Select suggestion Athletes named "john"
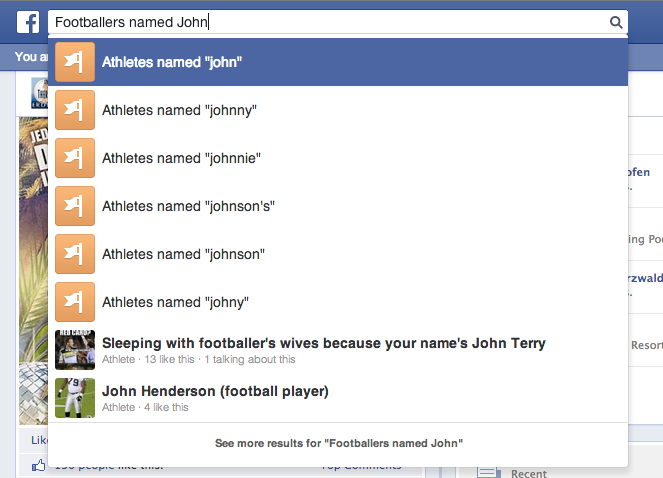663x478 pixels. [x=338, y=62]
